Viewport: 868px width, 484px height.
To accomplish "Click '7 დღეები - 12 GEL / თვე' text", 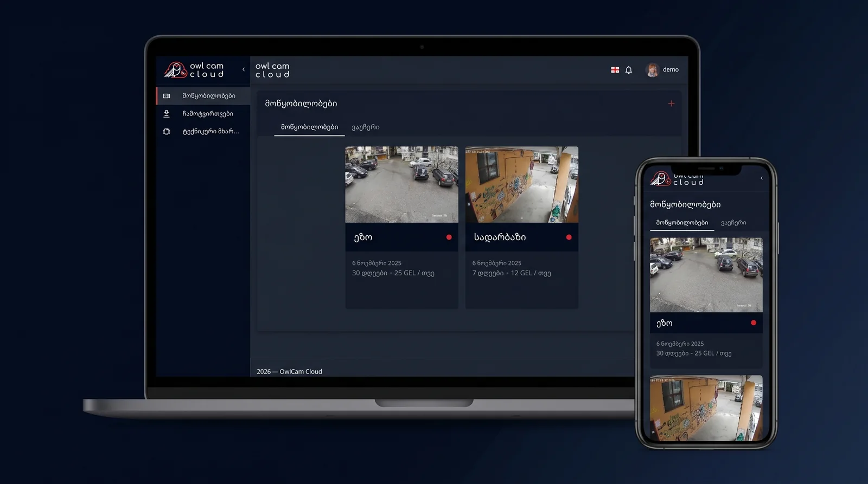I will coord(512,273).
